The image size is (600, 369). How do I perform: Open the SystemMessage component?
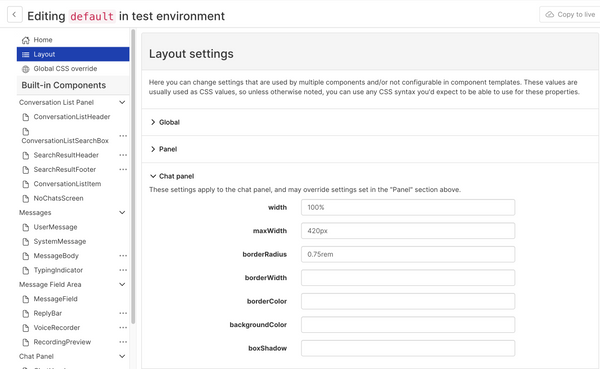(x=60, y=242)
